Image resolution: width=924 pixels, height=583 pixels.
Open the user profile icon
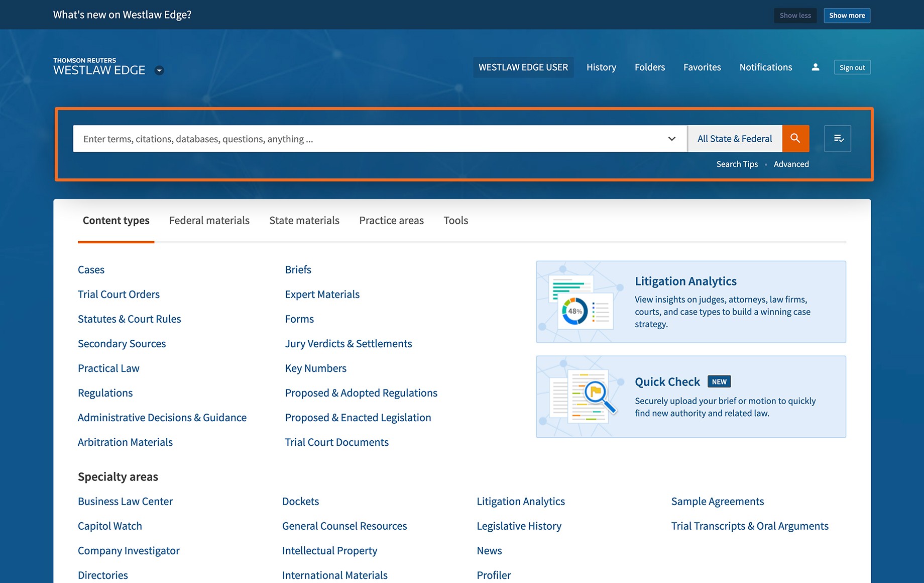point(816,67)
